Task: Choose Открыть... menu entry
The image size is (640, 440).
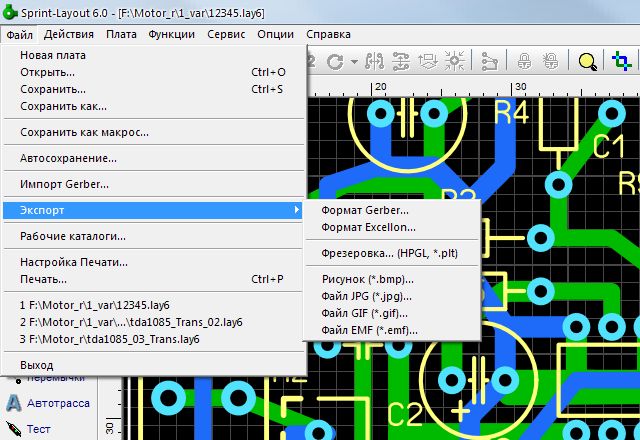Action: [x=153, y=72]
